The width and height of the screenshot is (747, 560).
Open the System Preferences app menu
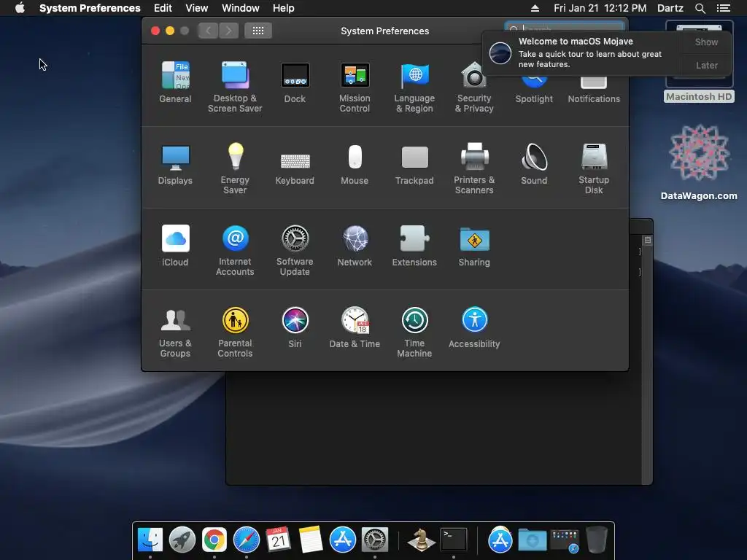90,8
